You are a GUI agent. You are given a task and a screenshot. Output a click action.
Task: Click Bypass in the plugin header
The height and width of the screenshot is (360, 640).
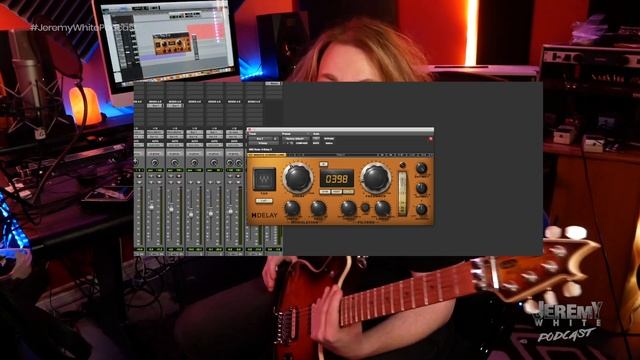pyautogui.click(x=329, y=139)
